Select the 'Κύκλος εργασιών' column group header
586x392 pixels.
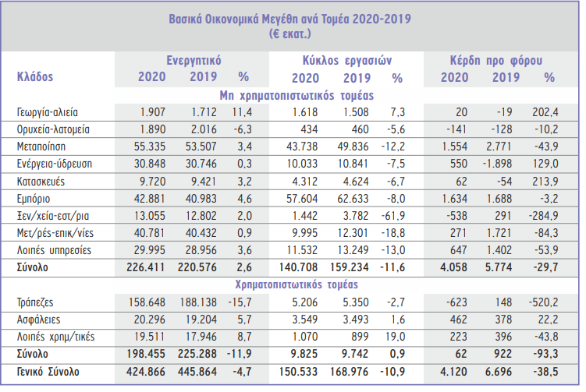345,60
